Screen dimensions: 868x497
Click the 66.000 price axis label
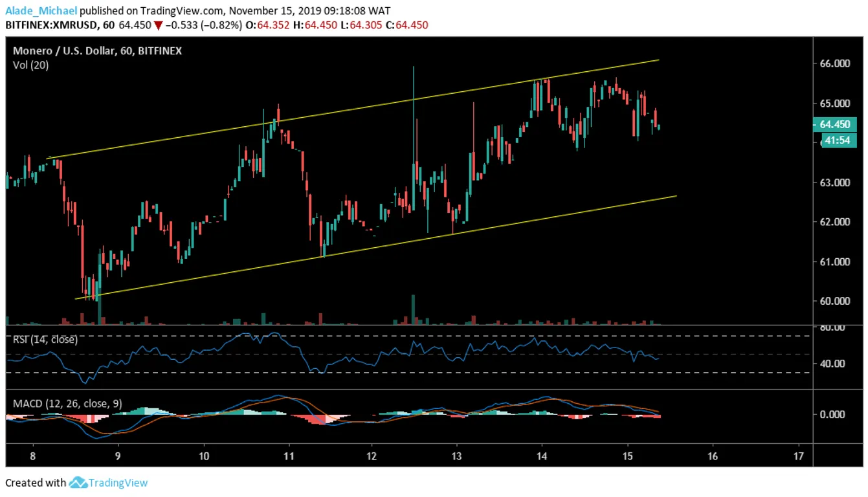pos(835,63)
